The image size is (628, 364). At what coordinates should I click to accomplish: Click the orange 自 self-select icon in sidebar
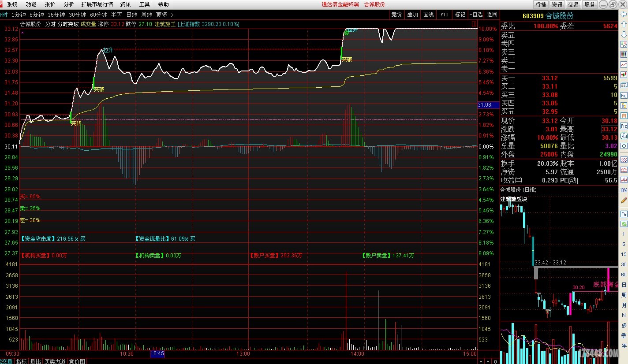(x=624, y=115)
